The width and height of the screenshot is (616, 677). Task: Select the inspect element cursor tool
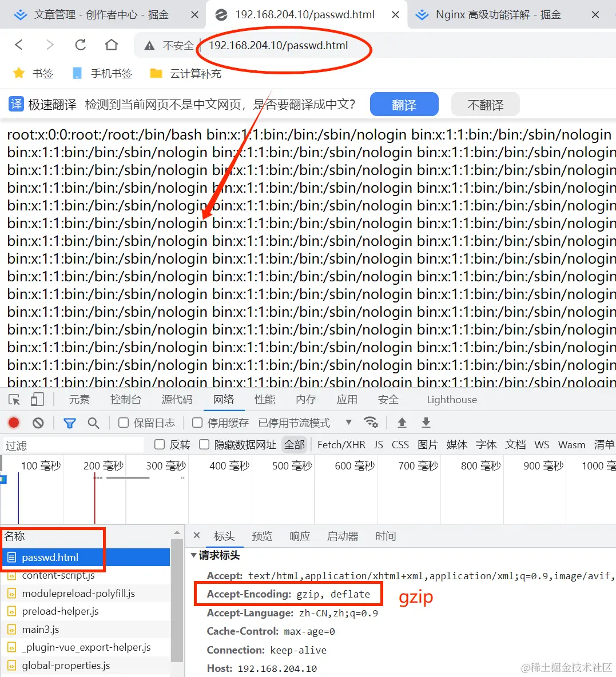point(14,399)
